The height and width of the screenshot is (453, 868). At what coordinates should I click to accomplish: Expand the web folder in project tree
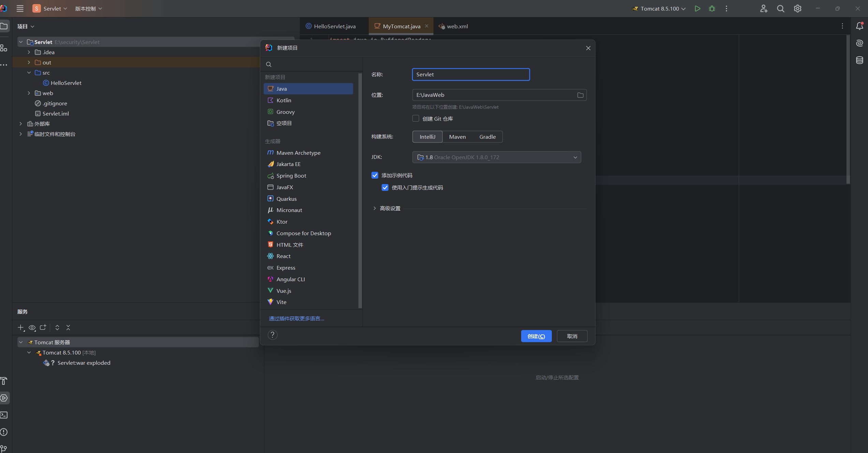(29, 93)
